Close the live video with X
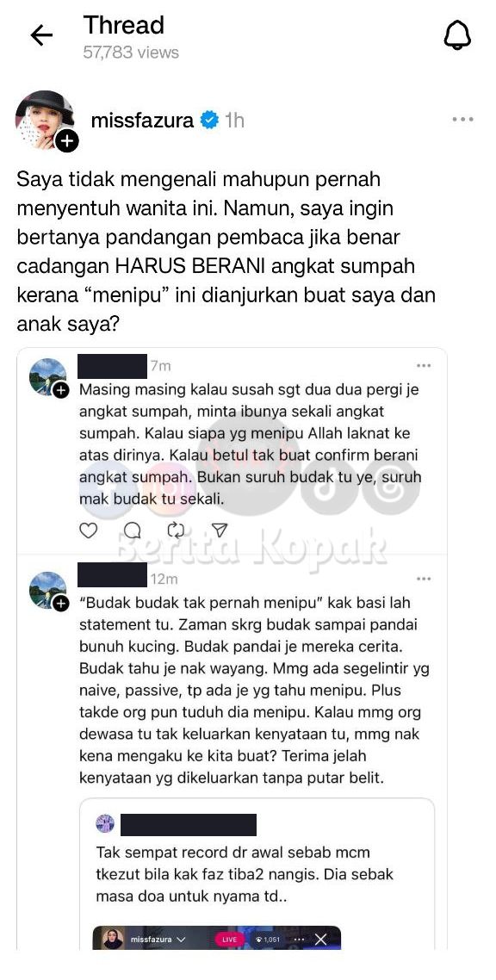This screenshot has width=496, height=980. click(x=321, y=940)
